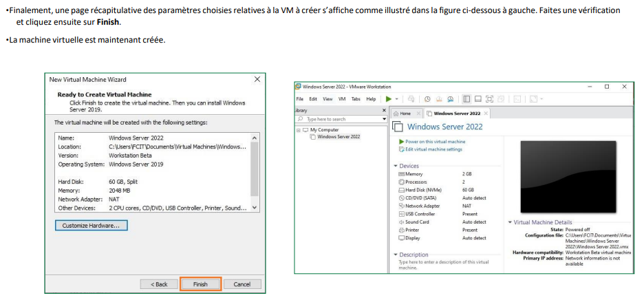Click the CD/DVD (SATA) device icon
Viewport: 644px width, 300px height.
(402, 198)
